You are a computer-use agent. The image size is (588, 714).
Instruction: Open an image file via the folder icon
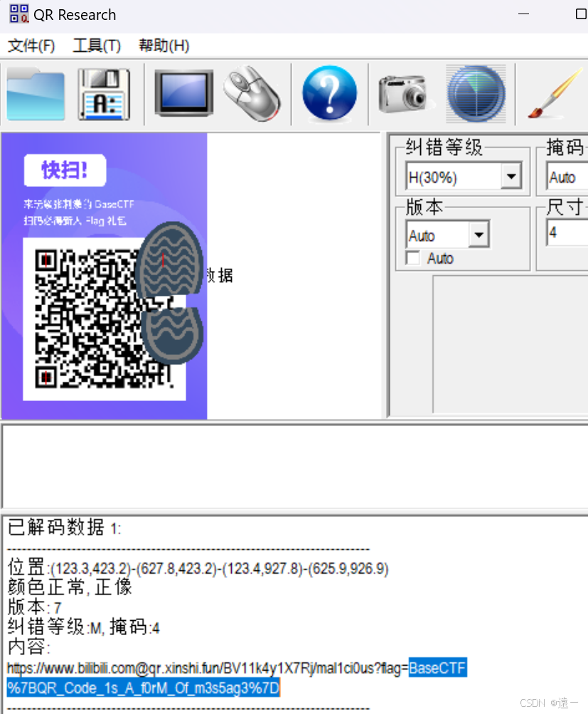tap(36, 93)
